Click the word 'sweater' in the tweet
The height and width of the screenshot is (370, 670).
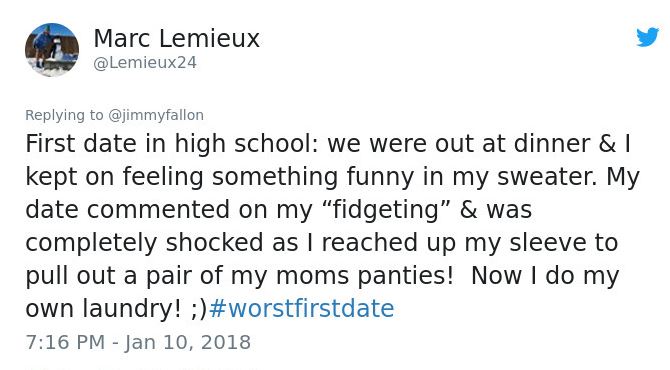coord(547,177)
